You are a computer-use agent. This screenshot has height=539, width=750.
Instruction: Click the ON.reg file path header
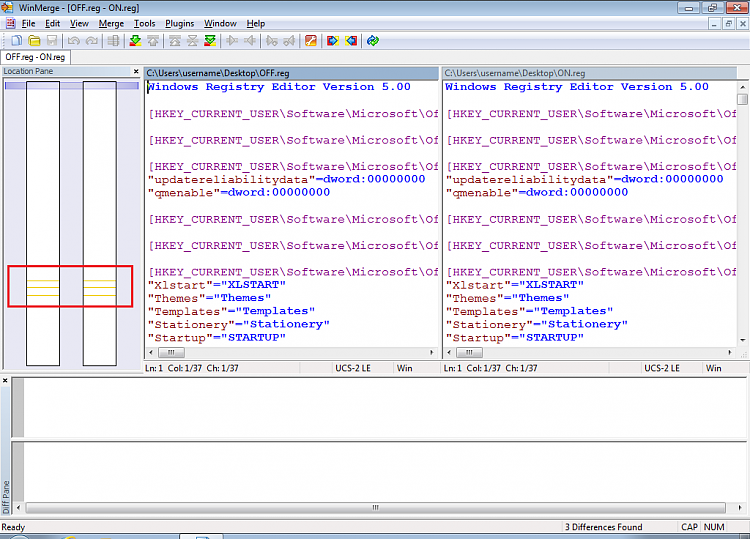click(589, 73)
